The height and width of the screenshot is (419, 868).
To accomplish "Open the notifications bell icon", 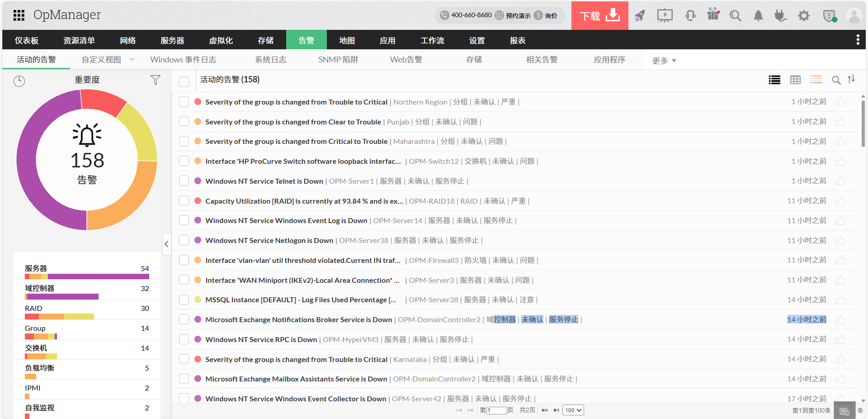I will click(758, 16).
